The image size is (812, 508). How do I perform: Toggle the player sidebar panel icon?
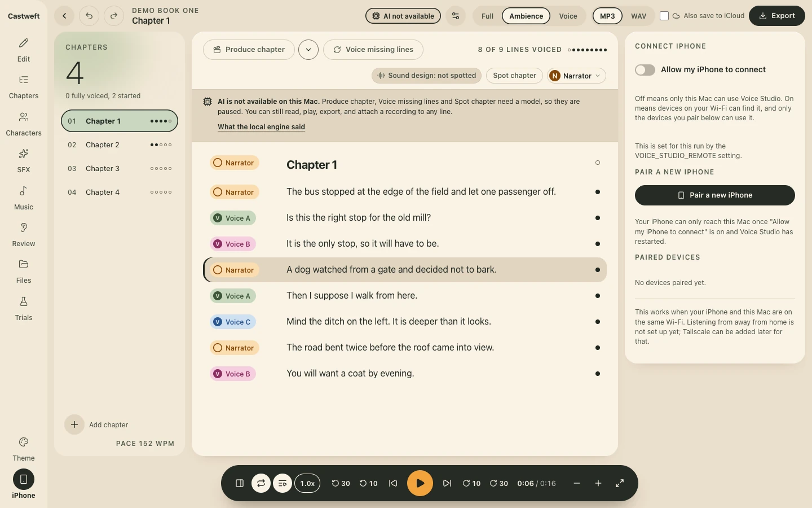pyautogui.click(x=240, y=483)
